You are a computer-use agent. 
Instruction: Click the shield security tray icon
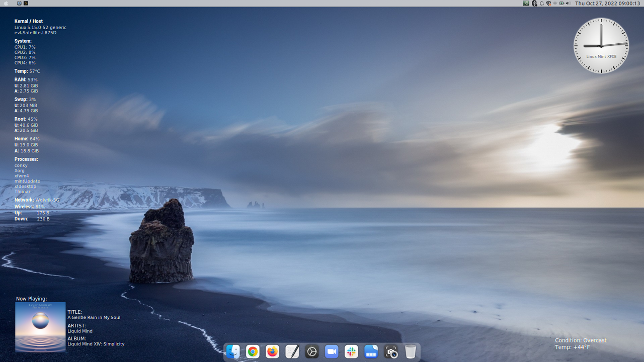[x=548, y=3]
